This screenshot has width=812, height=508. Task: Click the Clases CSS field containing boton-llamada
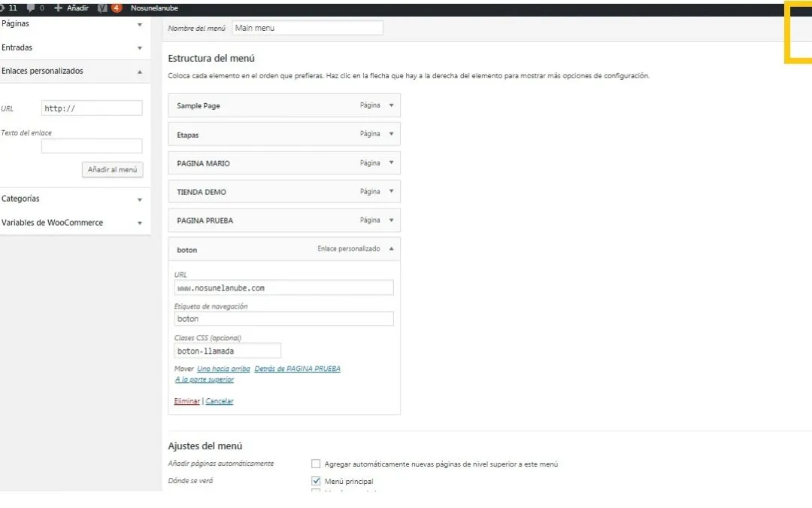(x=227, y=351)
